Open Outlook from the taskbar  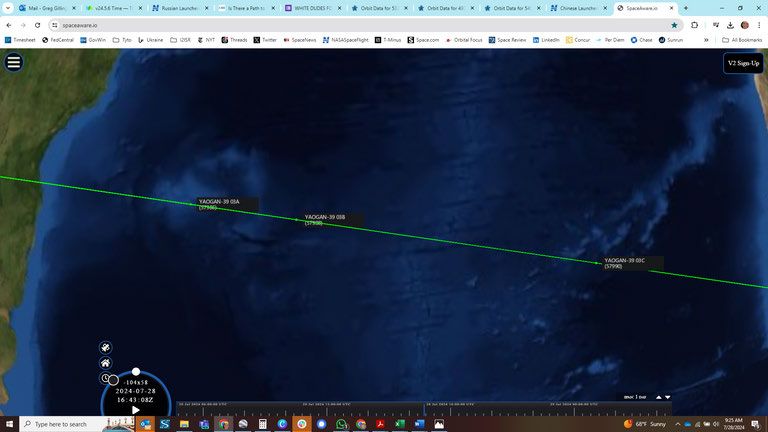145,424
